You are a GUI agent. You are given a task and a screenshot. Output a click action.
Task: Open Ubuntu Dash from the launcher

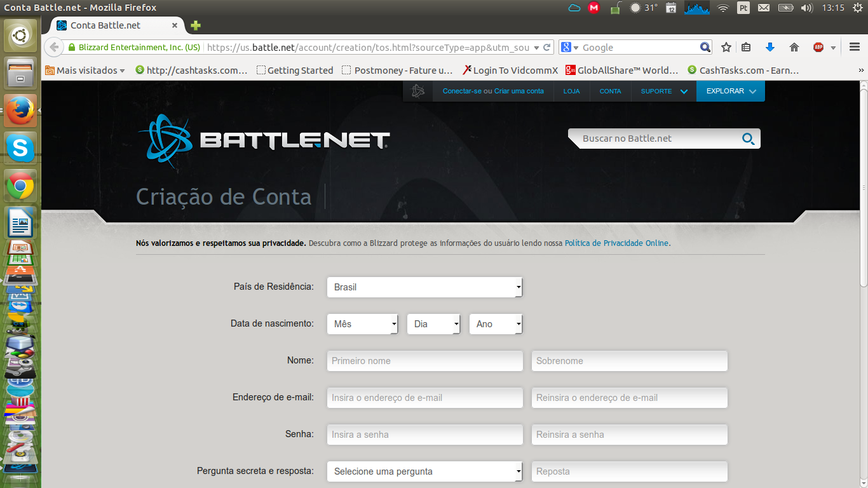pos(21,36)
